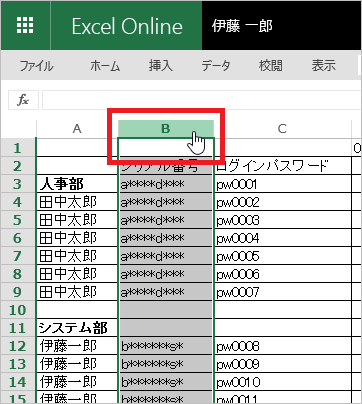Click masked serial cell in row 12
The image size is (362, 404).
pos(166,346)
